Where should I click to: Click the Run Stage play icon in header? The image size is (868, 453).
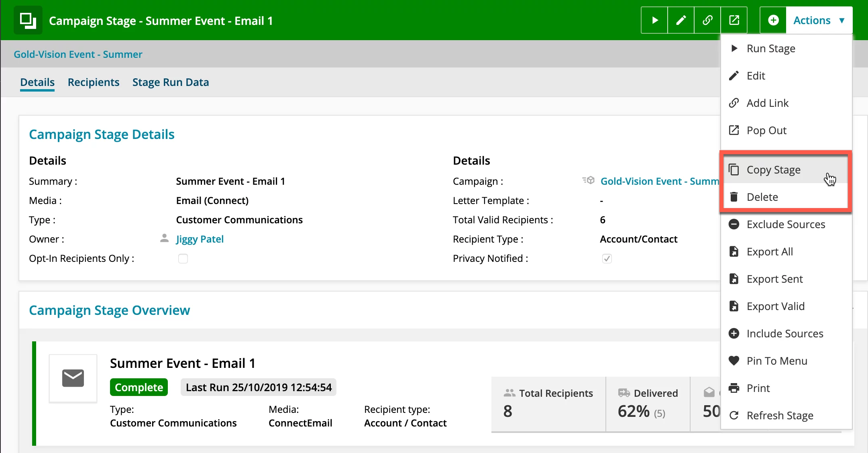pos(654,20)
